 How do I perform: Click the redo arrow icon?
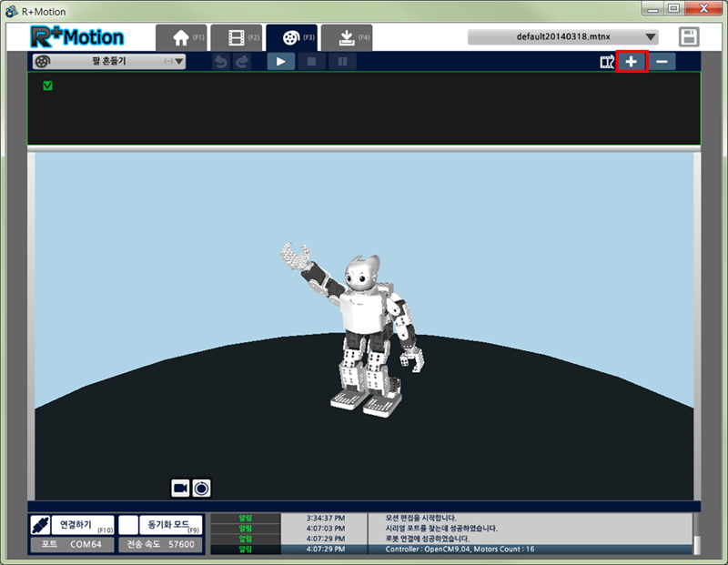point(242,62)
